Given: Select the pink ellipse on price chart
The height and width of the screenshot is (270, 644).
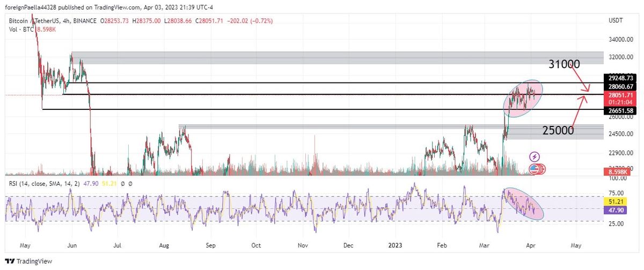Looking at the screenshot, I should [523, 97].
